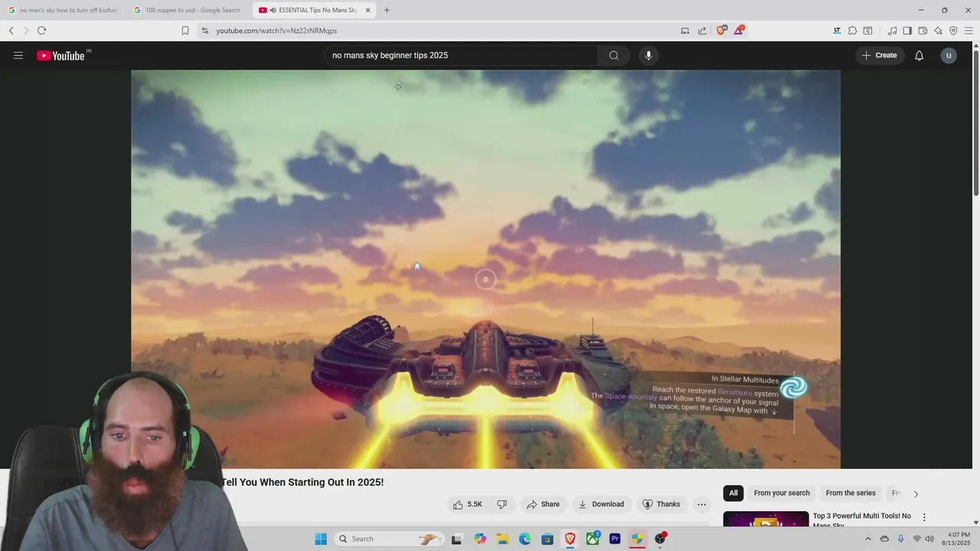Show hidden system tray icons
This screenshot has width=980, height=551.
867,539
